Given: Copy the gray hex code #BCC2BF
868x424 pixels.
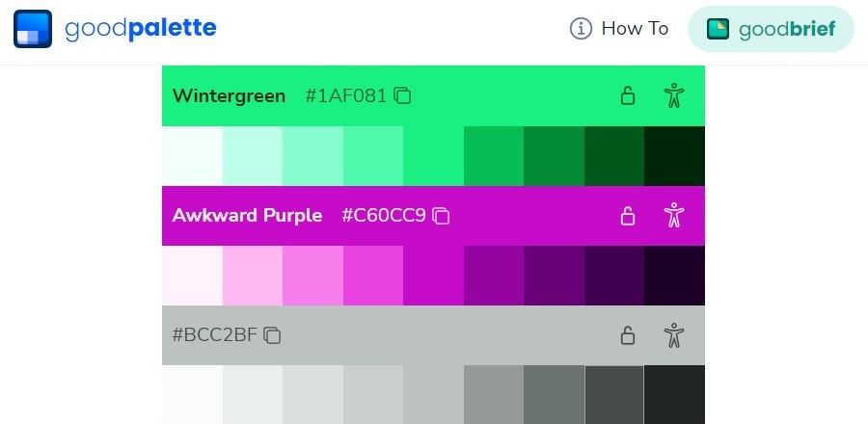Looking at the screenshot, I should coord(272,335).
